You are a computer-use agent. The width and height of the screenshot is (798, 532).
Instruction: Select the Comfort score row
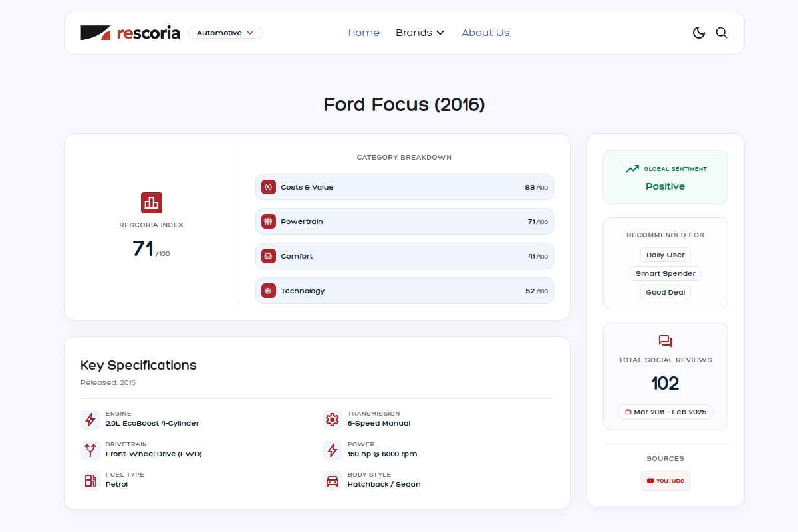point(404,256)
